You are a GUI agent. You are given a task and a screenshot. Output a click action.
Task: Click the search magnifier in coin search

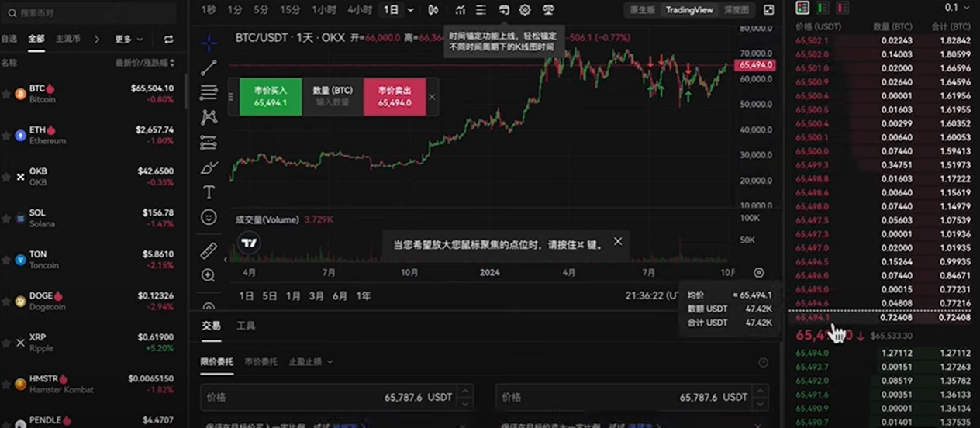pyautogui.click(x=12, y=13)
